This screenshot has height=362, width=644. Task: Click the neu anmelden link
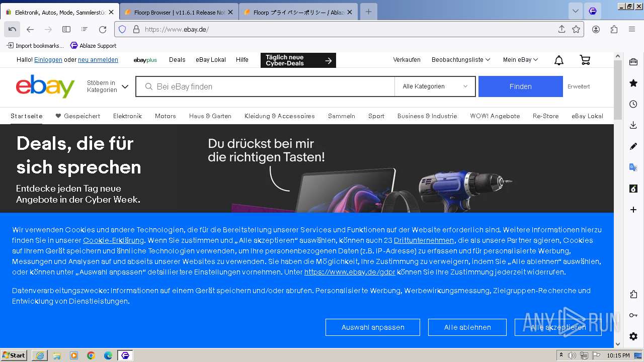pos(98,60)
